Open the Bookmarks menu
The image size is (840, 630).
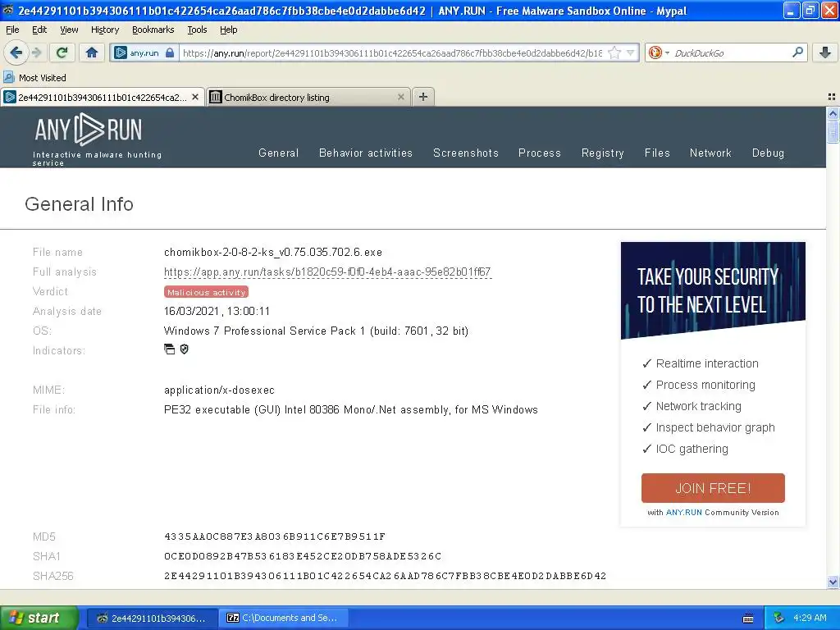click(x=153, y=30)
